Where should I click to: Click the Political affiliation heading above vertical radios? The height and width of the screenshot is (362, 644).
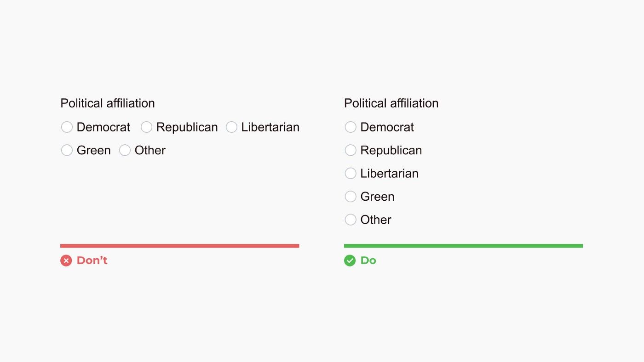tap(391, 103)
